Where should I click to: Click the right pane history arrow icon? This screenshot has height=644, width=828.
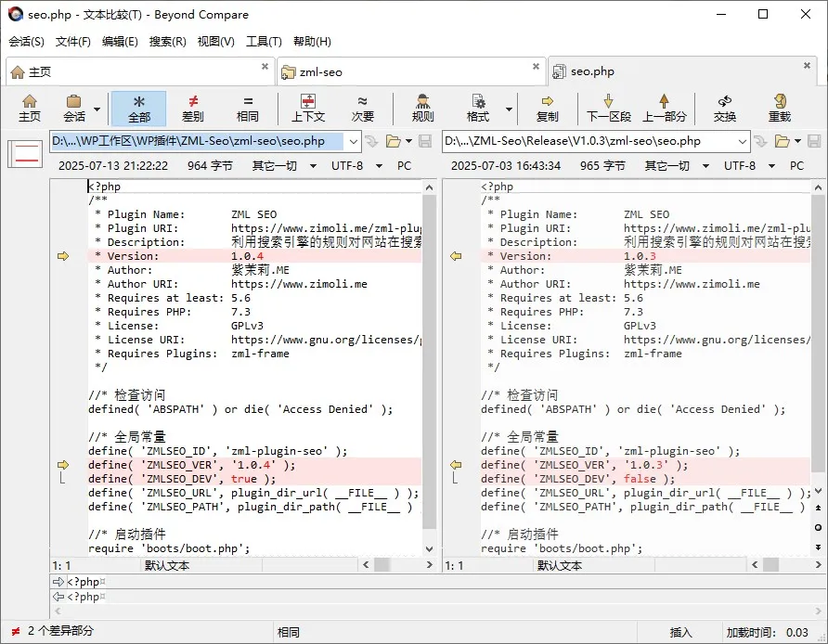(760, 141)
